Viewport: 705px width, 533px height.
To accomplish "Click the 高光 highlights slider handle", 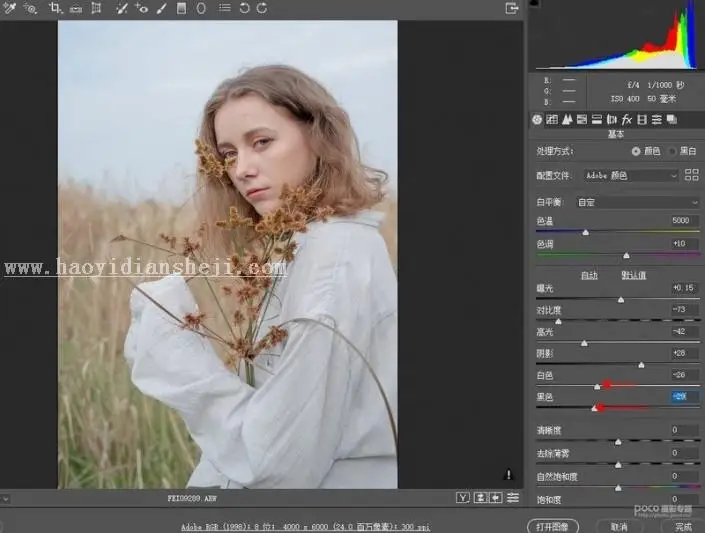I will 584,343.
